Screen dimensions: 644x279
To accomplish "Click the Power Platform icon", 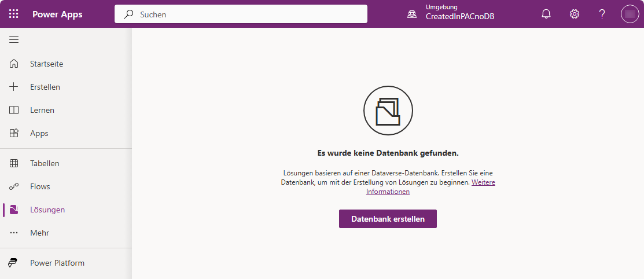I will (x=13, y=263).
